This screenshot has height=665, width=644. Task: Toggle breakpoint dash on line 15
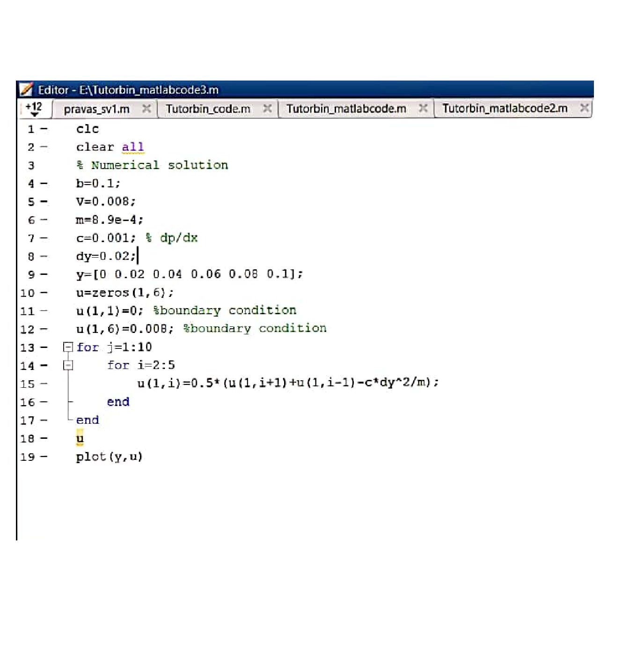click(44, 384)
